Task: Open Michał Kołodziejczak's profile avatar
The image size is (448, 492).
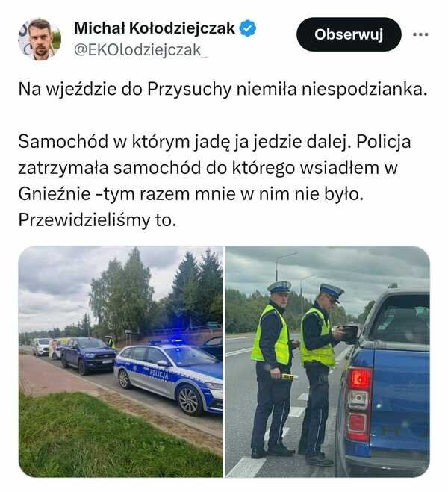Action: pyautogui.click(x=40, y=39)
